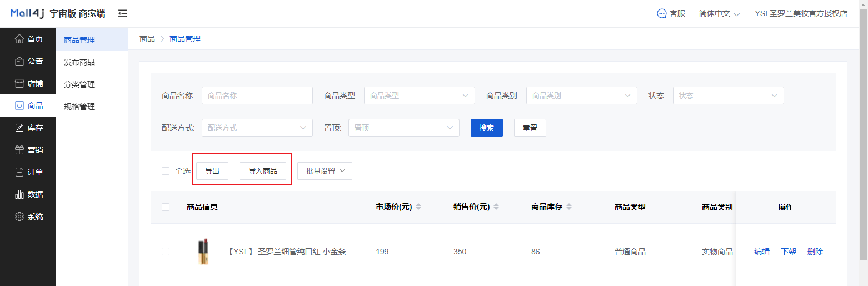Image resolution: width=868 pixels, height=286 pixels.
Task: Click the stock value 86
Action: coord(536,252)
